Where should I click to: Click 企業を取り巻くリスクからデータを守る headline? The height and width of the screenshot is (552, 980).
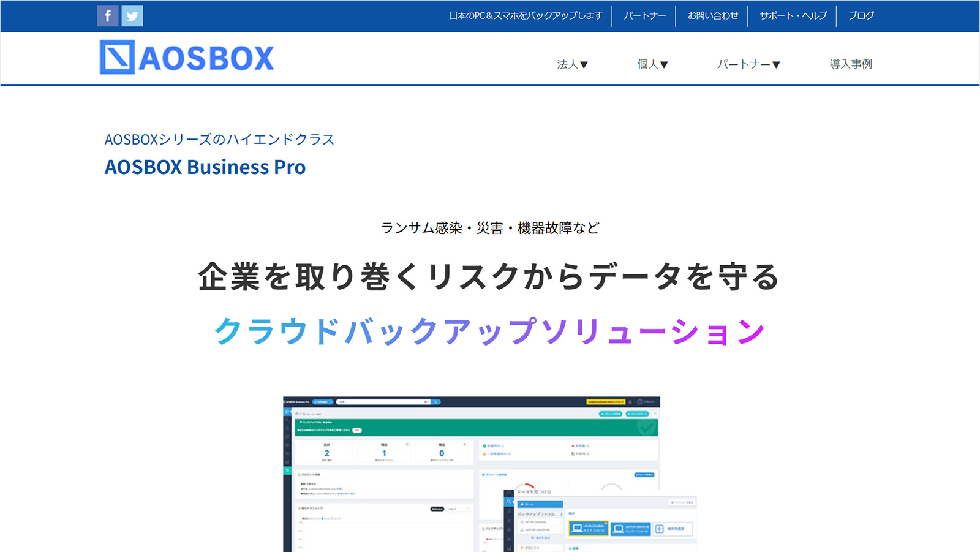click(489, 276)
